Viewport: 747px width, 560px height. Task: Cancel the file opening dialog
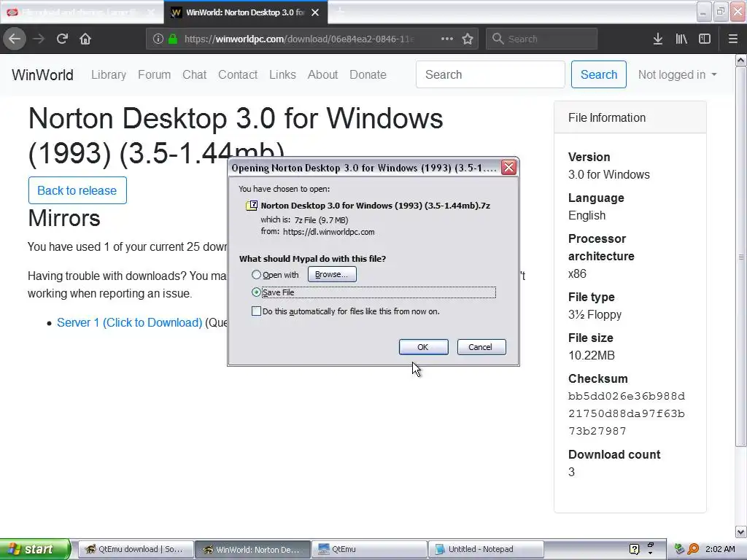481,347
